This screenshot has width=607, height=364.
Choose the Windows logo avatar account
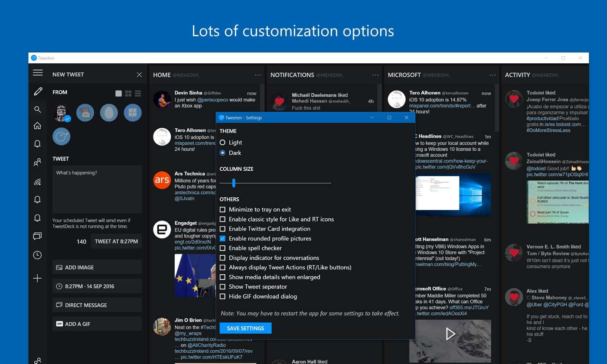pos(133,113)
